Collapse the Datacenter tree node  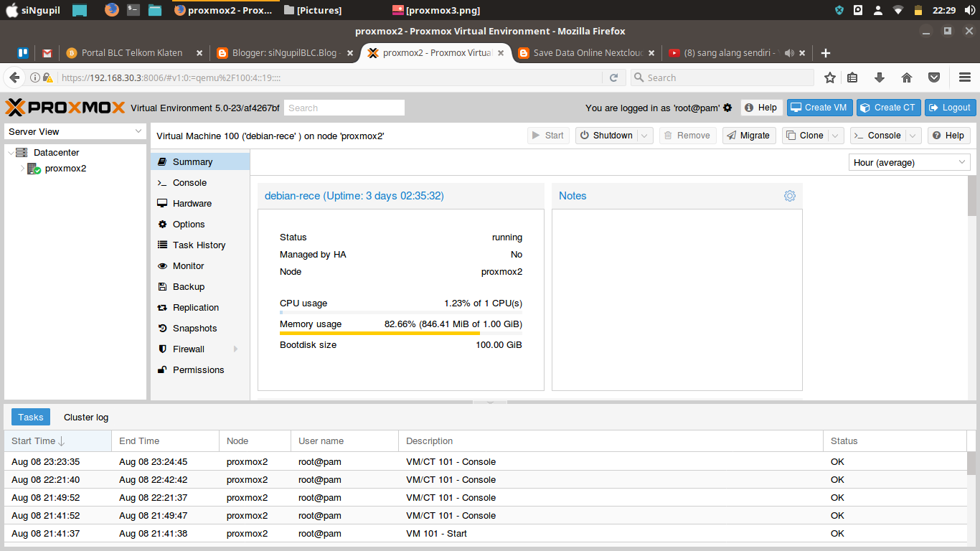pos(10,153)
